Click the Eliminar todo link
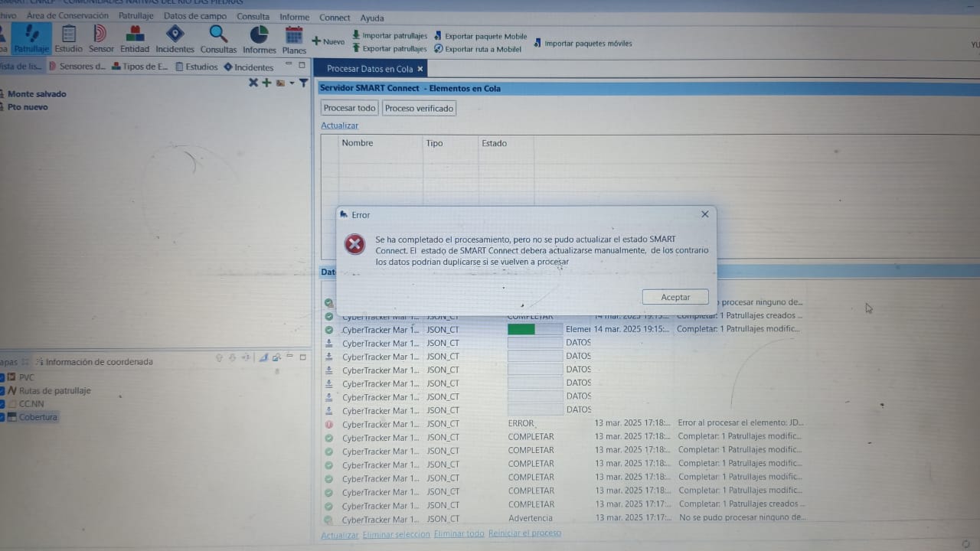This screenshot has height=551, width=980. (x=459, y=533)
